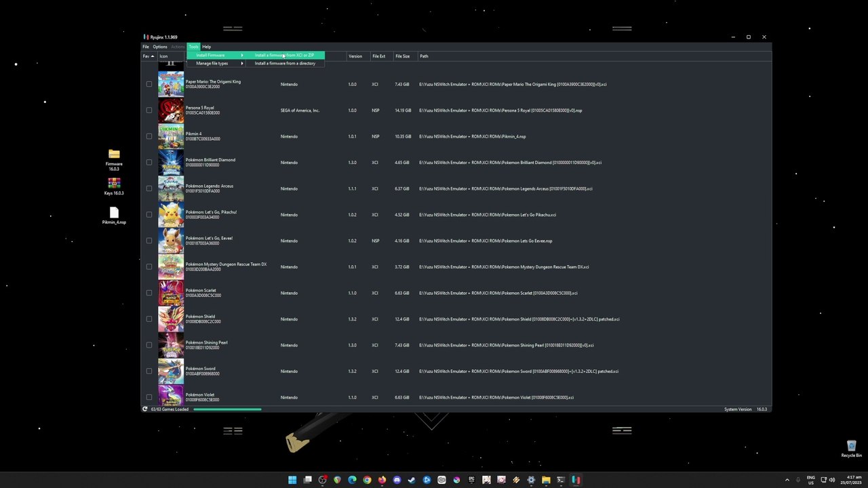Select the Pokémon Sword row title
The height and width of the screenshot is (488, 868).
(x=200, y=369)
